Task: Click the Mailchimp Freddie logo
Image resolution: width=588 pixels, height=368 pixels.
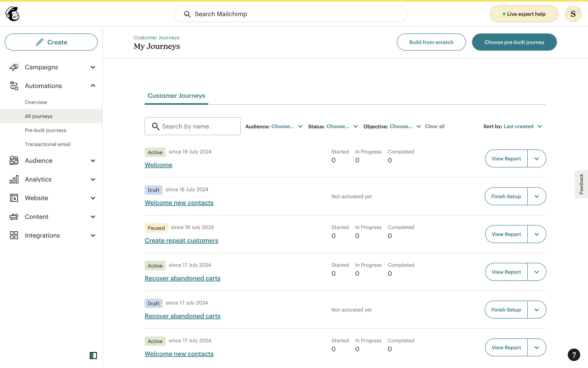Action: [13, 14]
